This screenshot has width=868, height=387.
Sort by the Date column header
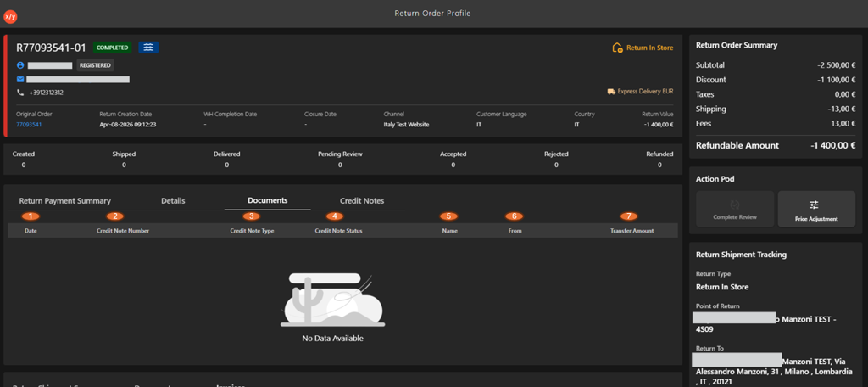click(31, 231)
